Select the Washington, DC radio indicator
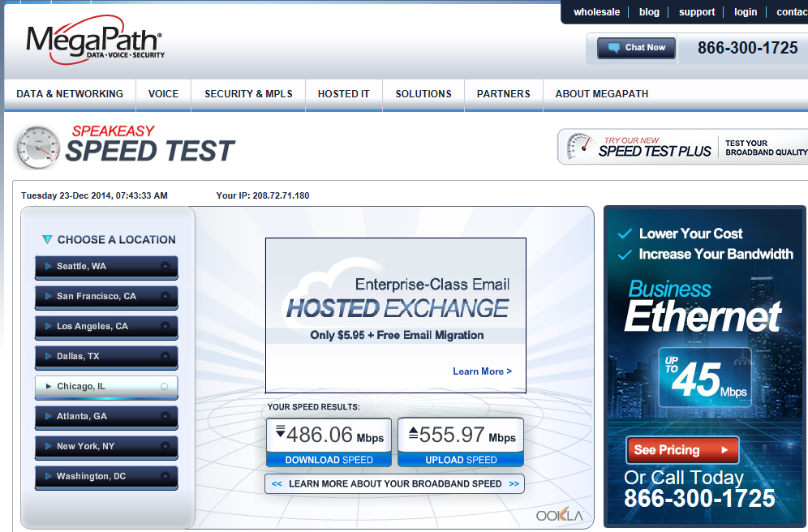 point(165,476)
